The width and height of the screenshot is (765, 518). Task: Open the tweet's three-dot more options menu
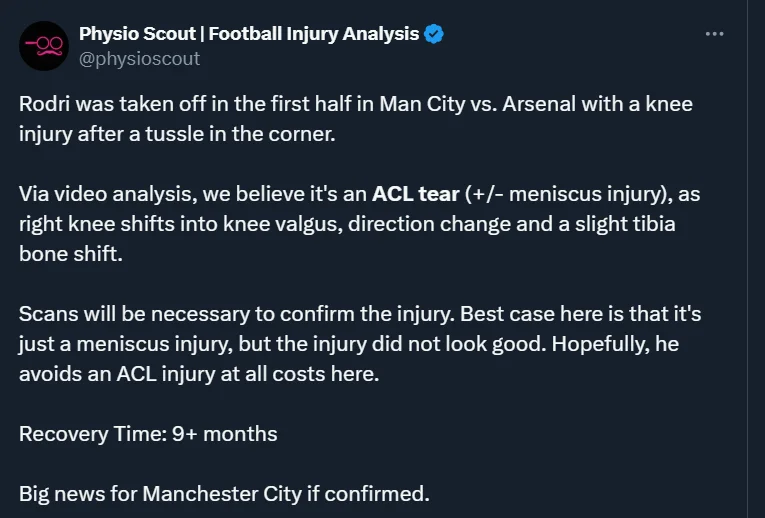714,33
